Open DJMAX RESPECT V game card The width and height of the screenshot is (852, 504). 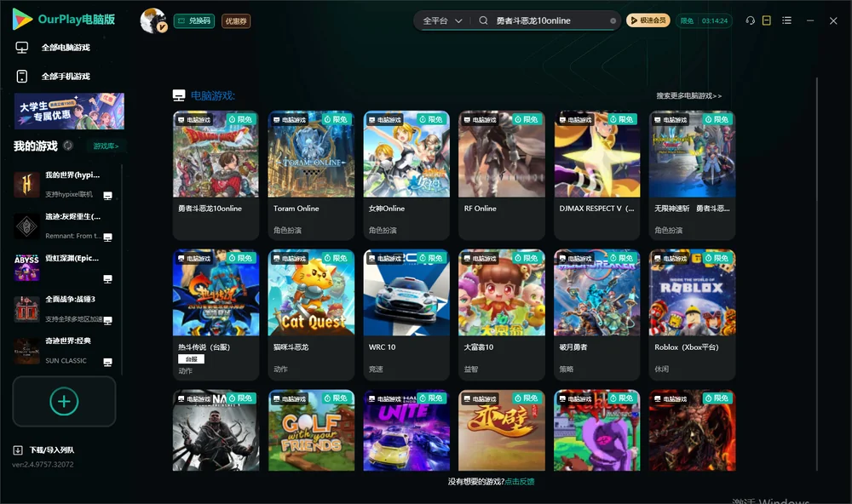597,175
